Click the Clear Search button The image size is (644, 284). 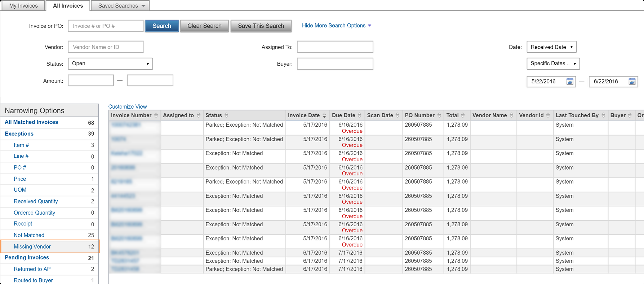(204, 26)
